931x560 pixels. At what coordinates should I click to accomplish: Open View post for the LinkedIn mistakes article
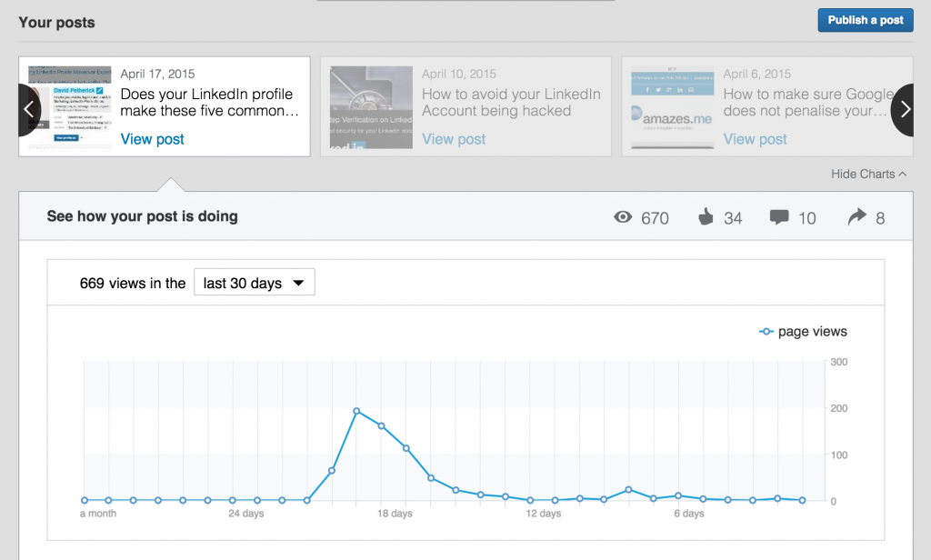(x=152, y=138)
